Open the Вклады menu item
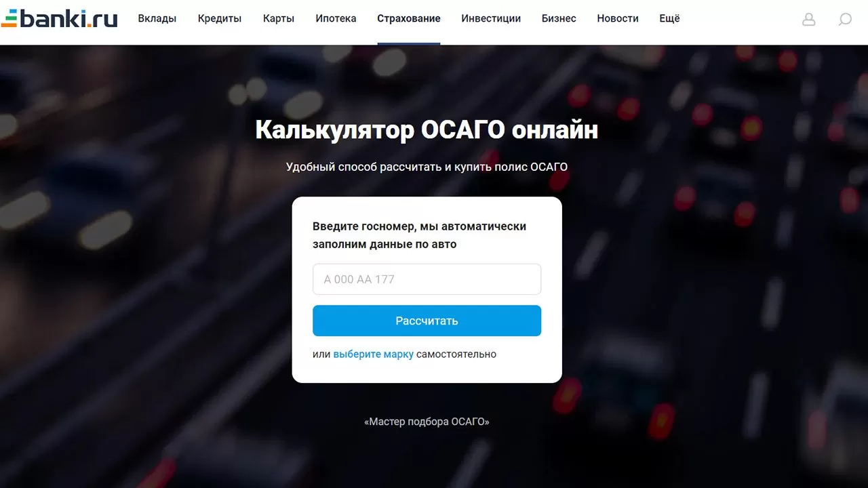The height and width of the screenshot is (488, 868). click(157, 19)
